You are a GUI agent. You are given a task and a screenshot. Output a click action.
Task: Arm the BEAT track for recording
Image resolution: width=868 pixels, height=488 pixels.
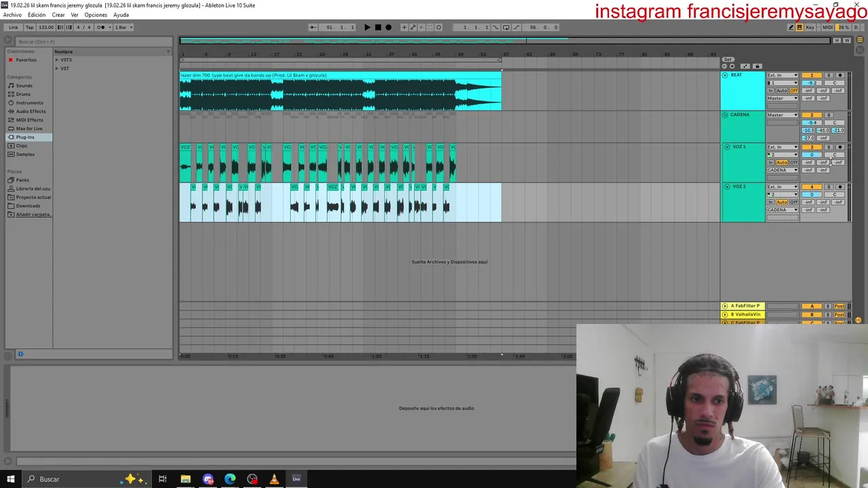840,75
